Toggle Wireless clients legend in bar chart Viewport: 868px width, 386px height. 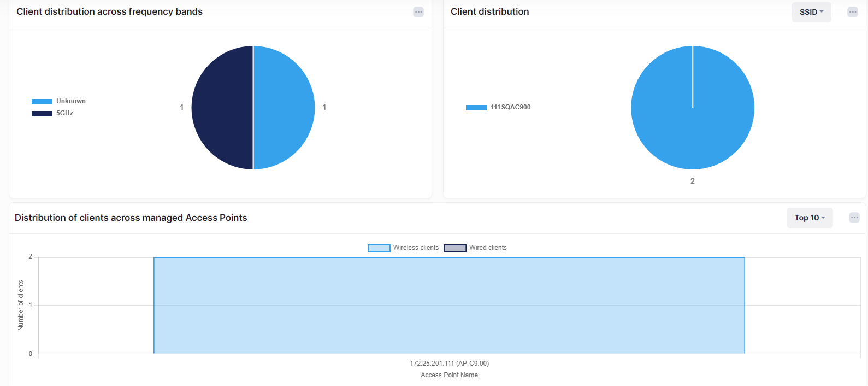pos(403,248)
